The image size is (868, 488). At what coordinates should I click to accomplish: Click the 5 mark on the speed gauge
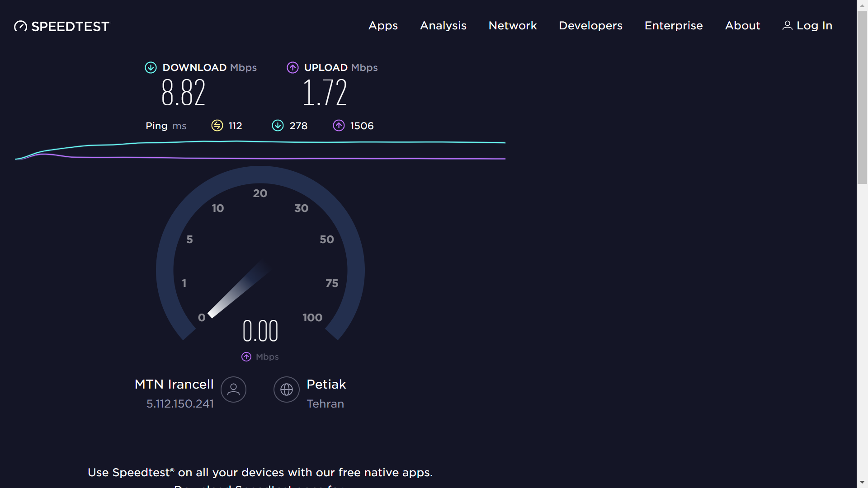click(x=190, y=239)
